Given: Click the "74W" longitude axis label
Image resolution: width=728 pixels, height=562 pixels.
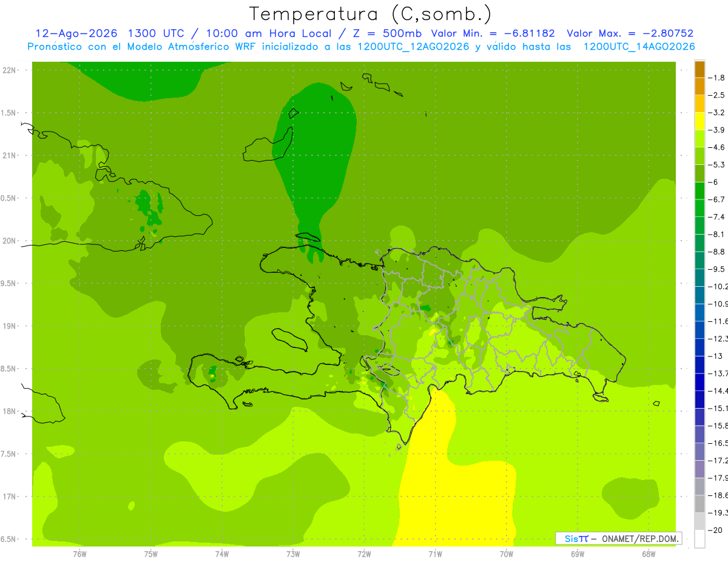Looking at the screenshot, I should pos(222,554).
